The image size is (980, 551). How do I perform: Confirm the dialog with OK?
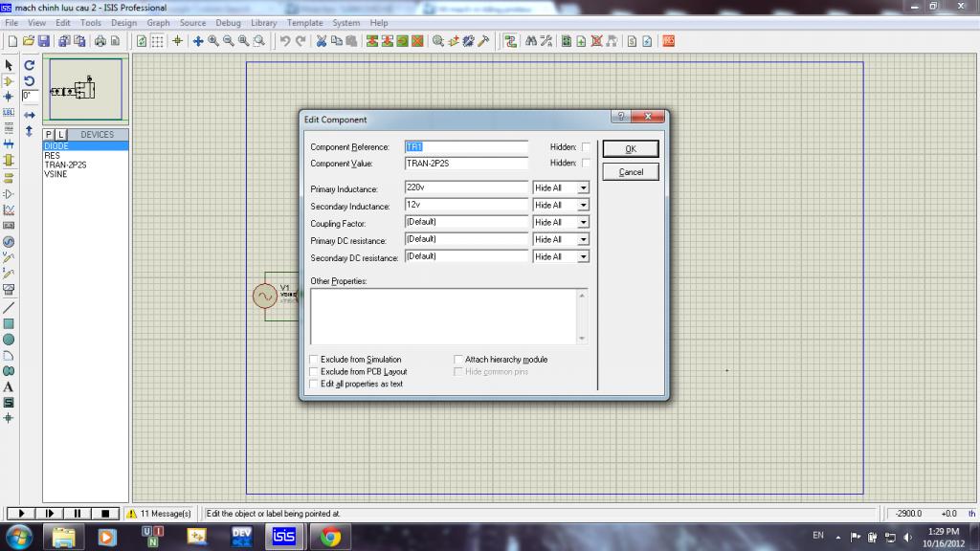point(631,148)
